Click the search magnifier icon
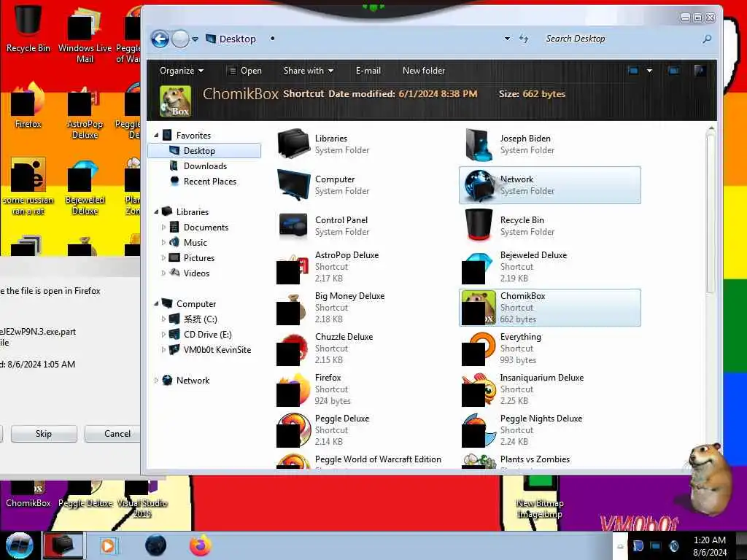The height and width of the screenshot is (560, 747). point(707,39)
